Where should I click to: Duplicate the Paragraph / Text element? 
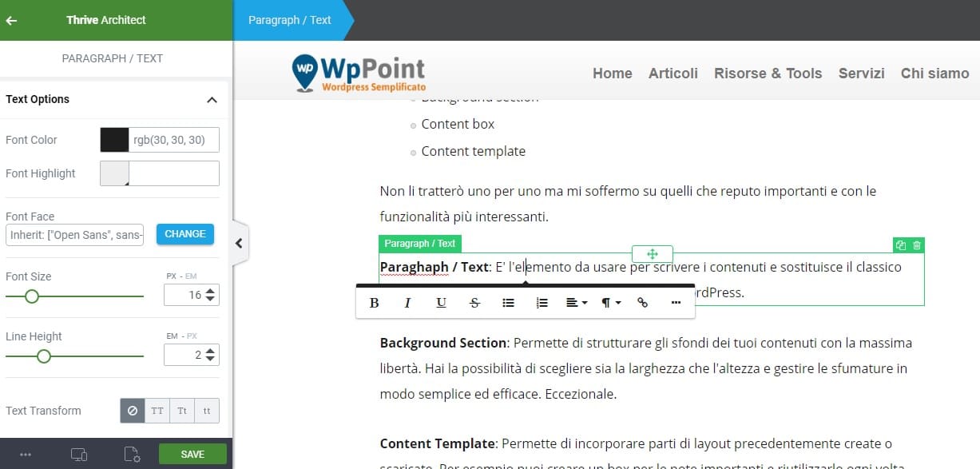(901, 245)
